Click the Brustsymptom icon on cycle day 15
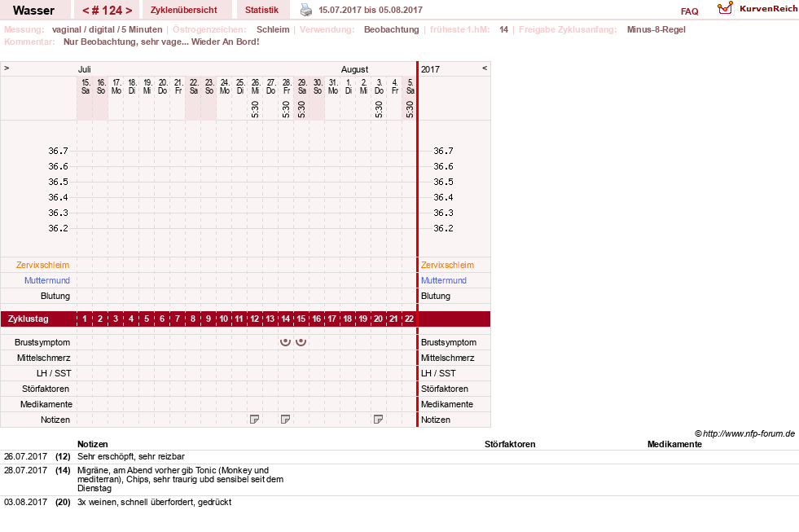 tap(301, 342)
